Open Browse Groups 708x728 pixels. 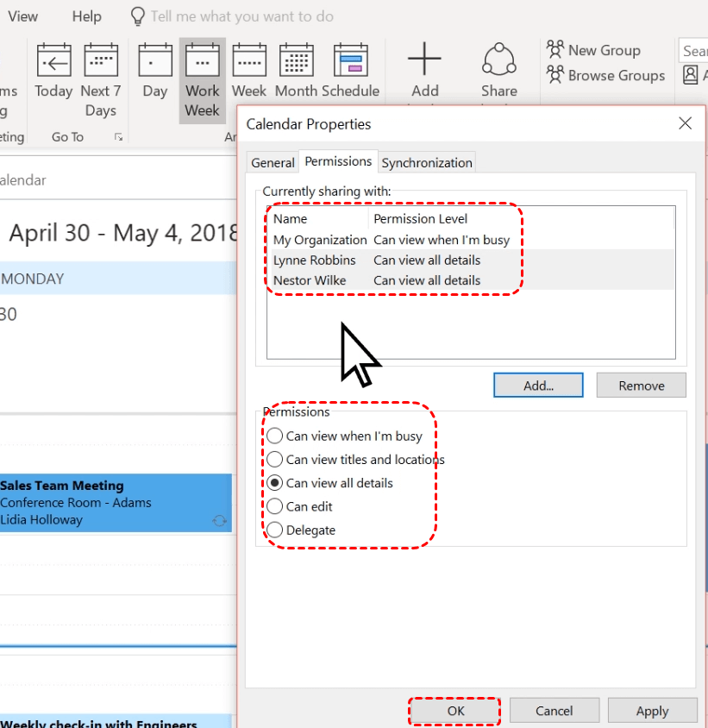click(x=605, y=75)
